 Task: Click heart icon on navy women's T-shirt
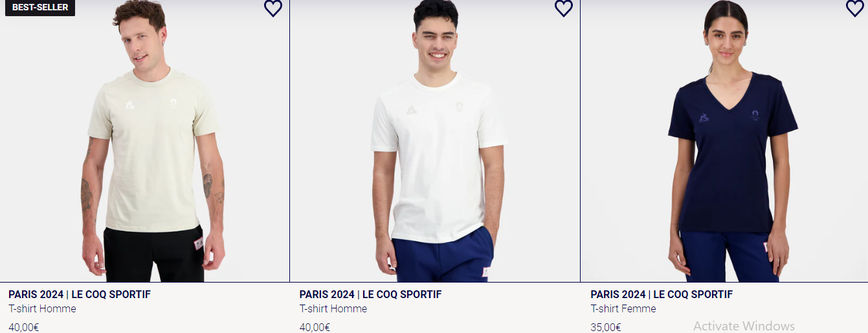coord(855,8)
